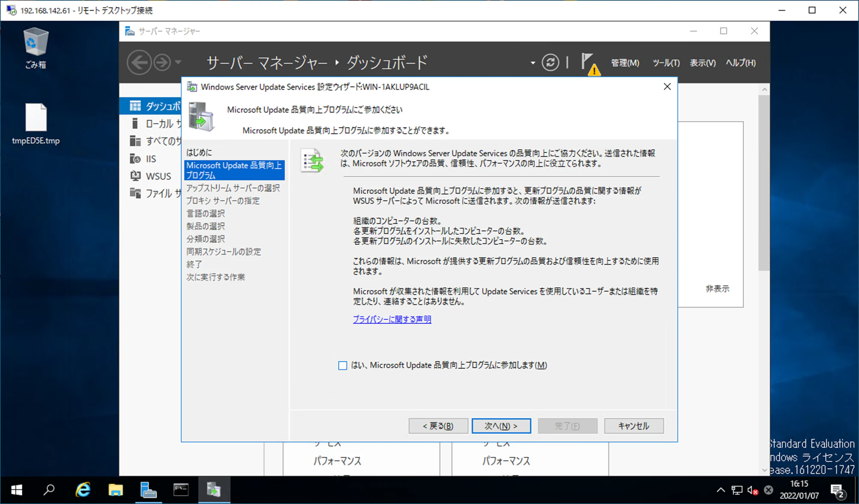Close the WSUS configuration wizard dialog
This screenshot has width=859, height=504.
click(x=667, y=87)
